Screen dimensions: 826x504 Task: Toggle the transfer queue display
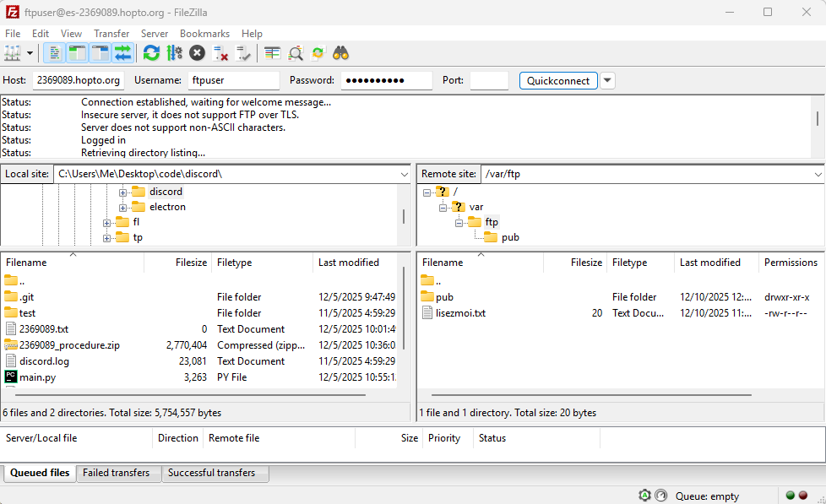click(123, 53)
